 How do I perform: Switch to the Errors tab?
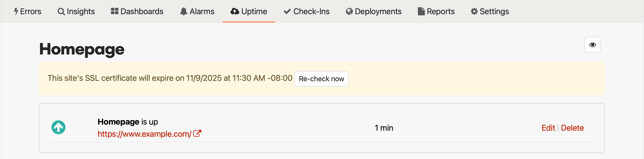pos(27,11)
